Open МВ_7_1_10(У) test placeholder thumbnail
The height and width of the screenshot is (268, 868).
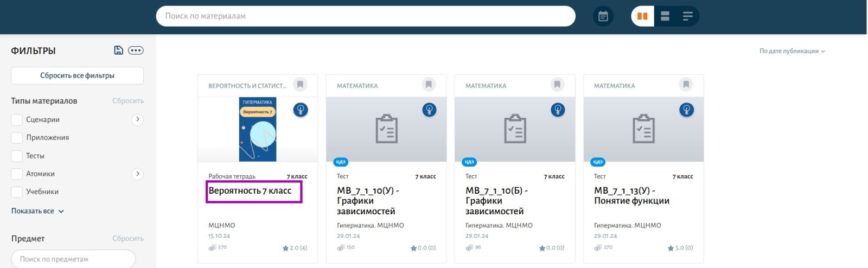pos(386,129)
